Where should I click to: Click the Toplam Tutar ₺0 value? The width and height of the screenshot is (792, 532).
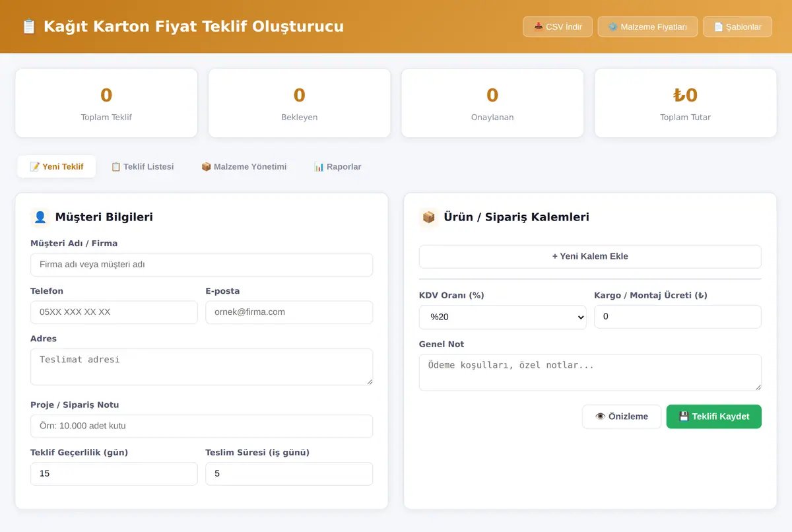(686, 96)
